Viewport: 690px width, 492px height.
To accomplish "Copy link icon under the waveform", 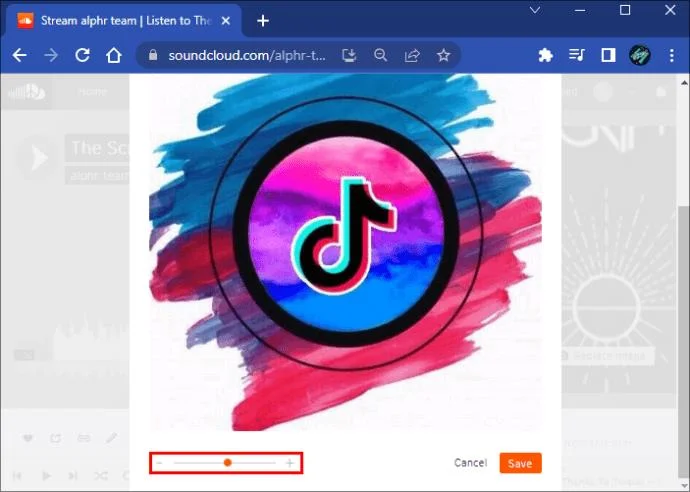I will [84, 438].
